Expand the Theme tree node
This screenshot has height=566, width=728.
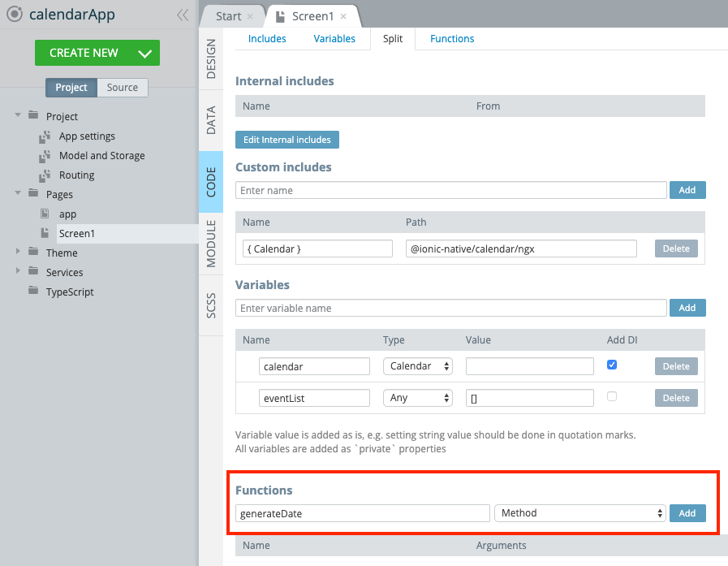click(x=18, y=252)
